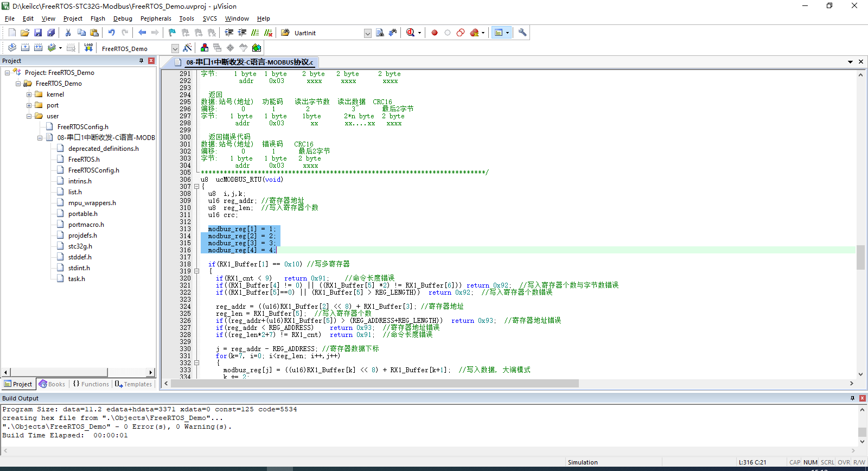Switch to the Templates tab
This screenshot has height=471, width=868.
pos(133,384)
